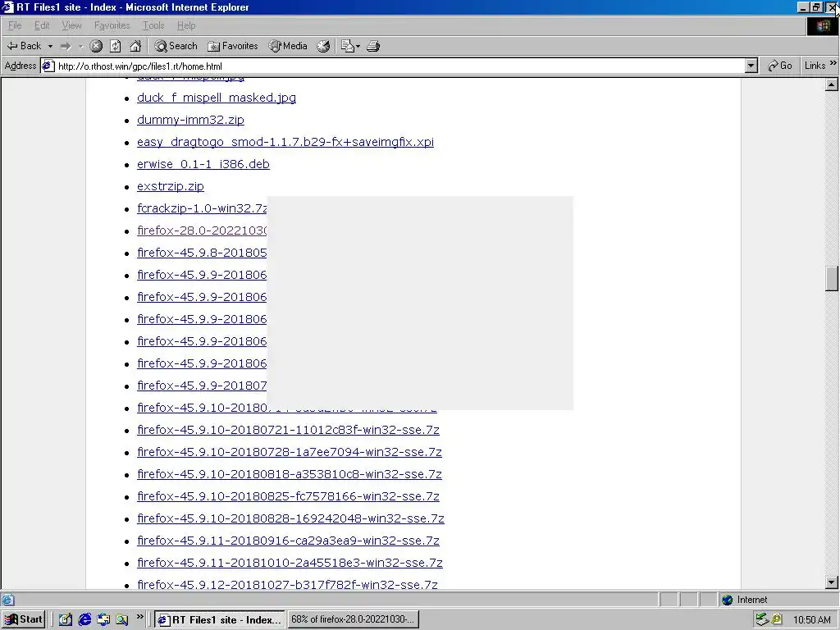Click the 10:50 AM system clock

(811, 620)
